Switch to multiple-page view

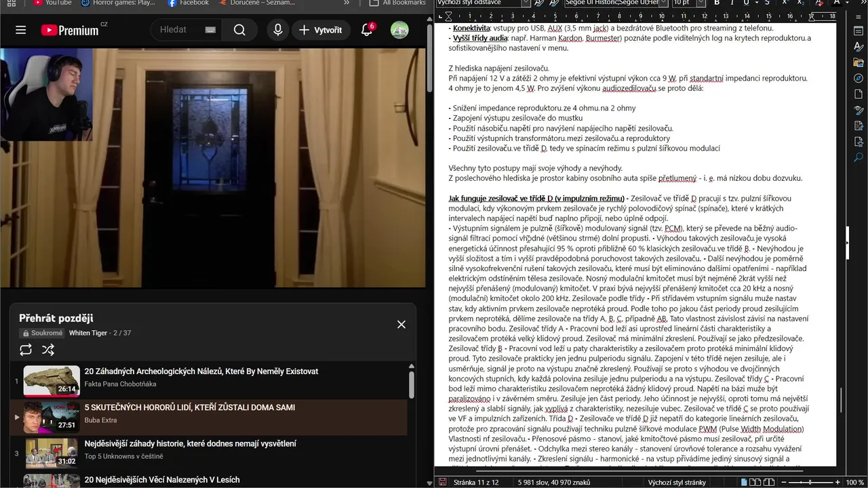pyautogui.click(x=755, y=482)
